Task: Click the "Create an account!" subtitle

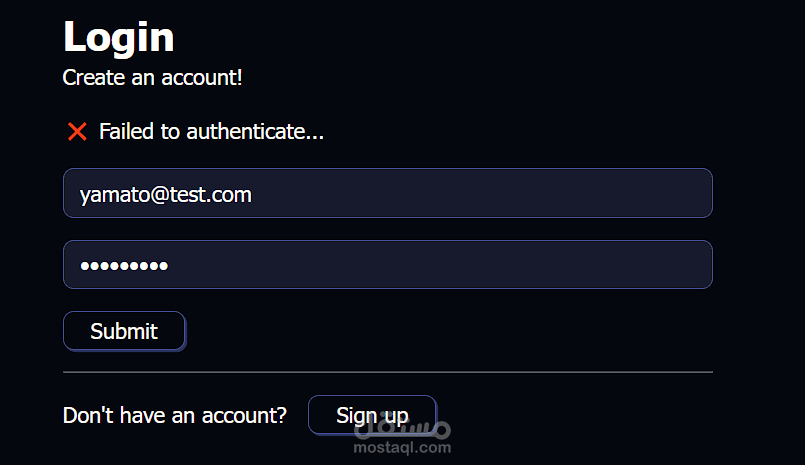Action: 152,77
